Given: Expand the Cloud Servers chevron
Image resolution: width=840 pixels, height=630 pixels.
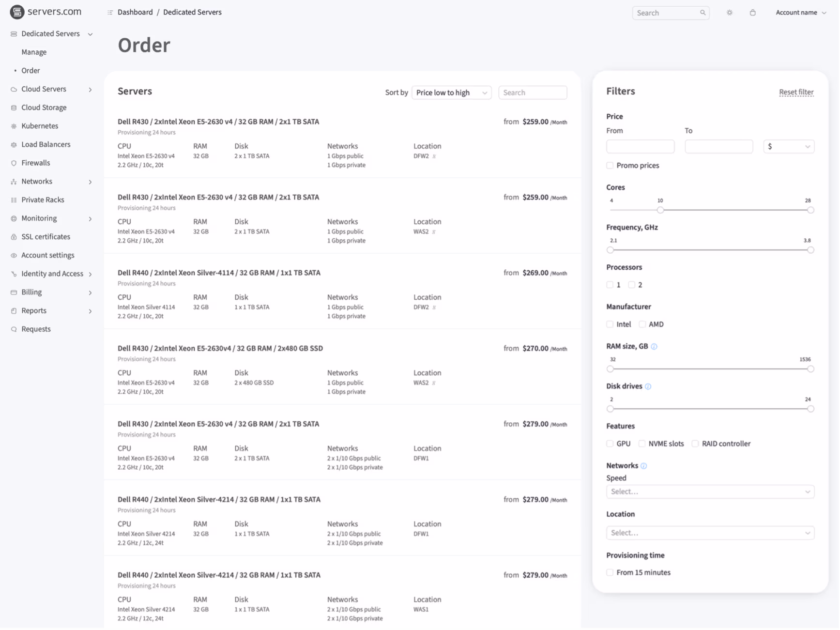Looking at the screenshot, I should pyautogui.click(x=90, y=90).
